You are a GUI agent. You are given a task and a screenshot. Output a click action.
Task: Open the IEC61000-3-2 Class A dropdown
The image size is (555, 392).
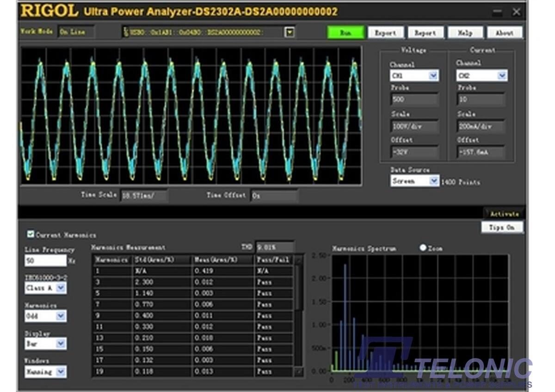[x=61, y=288]
